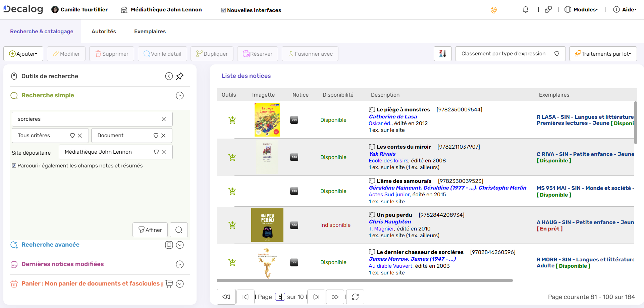This screenshot has width=644, height=308.
Task: Collapse the Recherche simple section
Action: coord(180,96)
